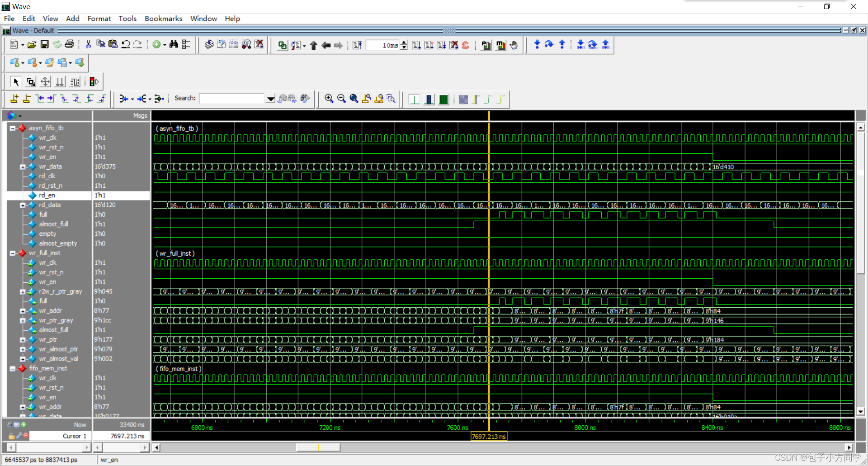This screenshot has width=868, height=466.
Task: Click the Save file toolbar icon
Action: tap(44, 44)
